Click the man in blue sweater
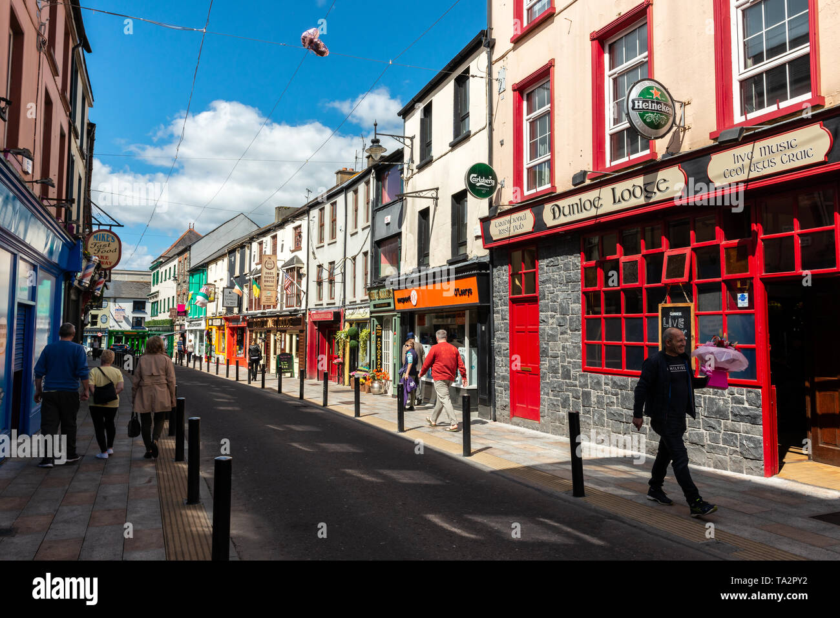 click(x=61, y=395)
